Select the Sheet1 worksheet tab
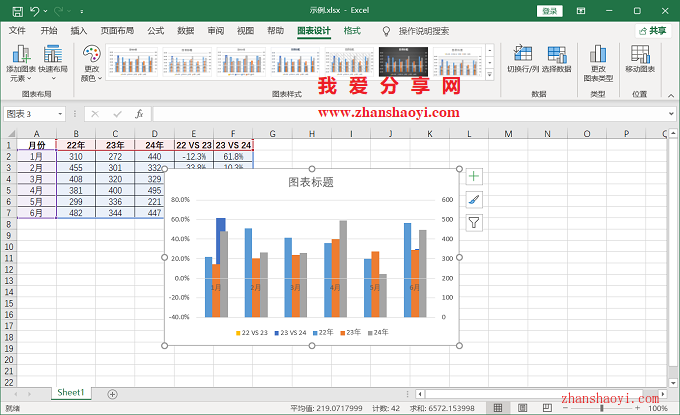This screenshot has width=680, height=415. (x=71, y=392)
